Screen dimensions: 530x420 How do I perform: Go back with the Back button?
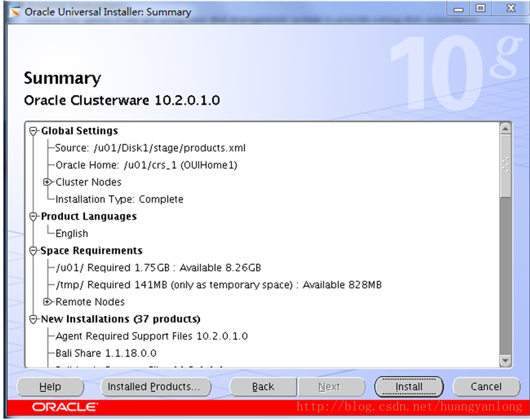point(263,386)
